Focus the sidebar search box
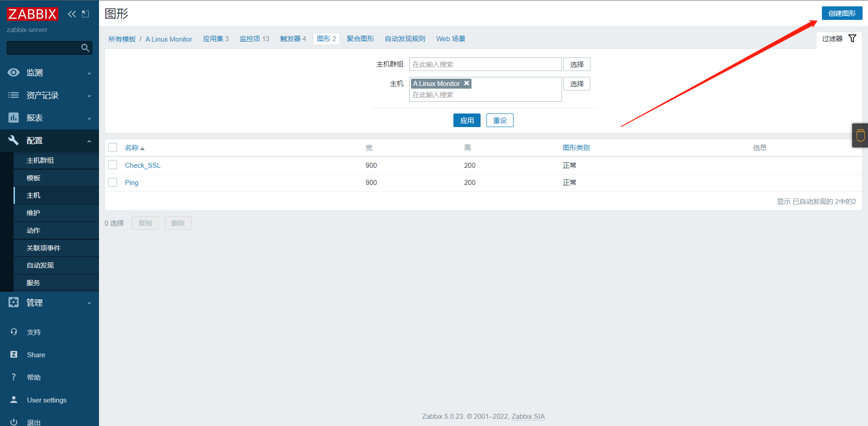 pyautogui.click(x=49, y=48)
